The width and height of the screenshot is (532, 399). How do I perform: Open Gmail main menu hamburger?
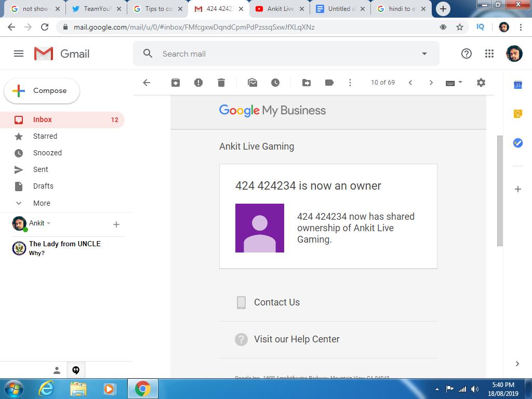click(19, 54)
